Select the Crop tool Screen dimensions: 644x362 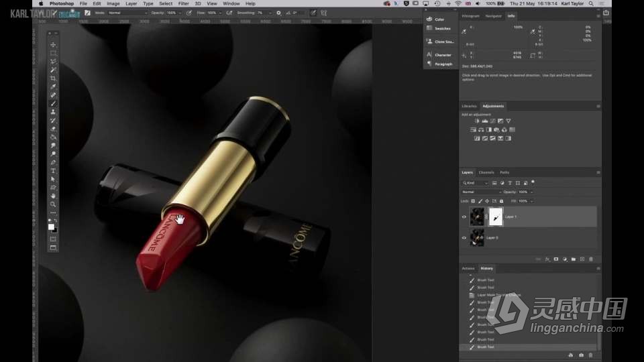coord(53,78)
